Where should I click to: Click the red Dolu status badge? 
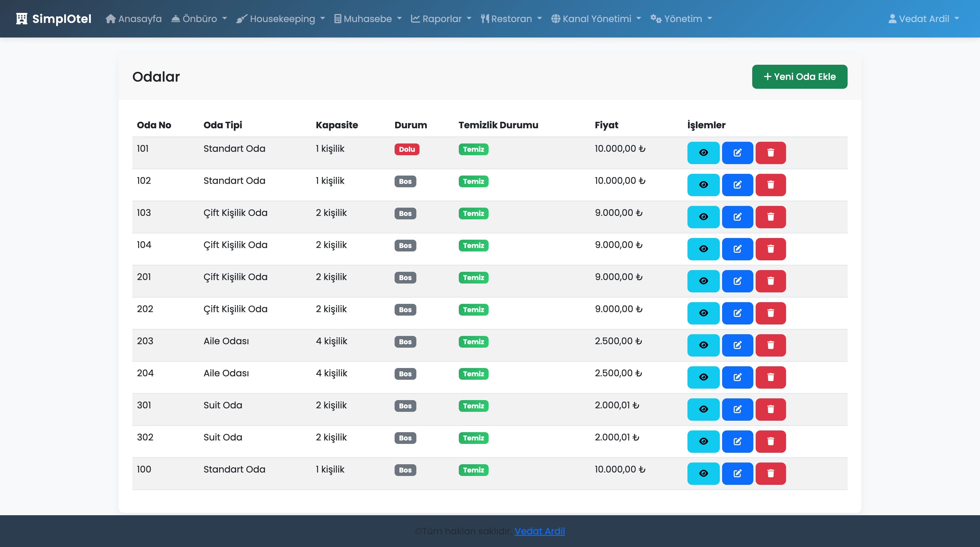[407, 149]
